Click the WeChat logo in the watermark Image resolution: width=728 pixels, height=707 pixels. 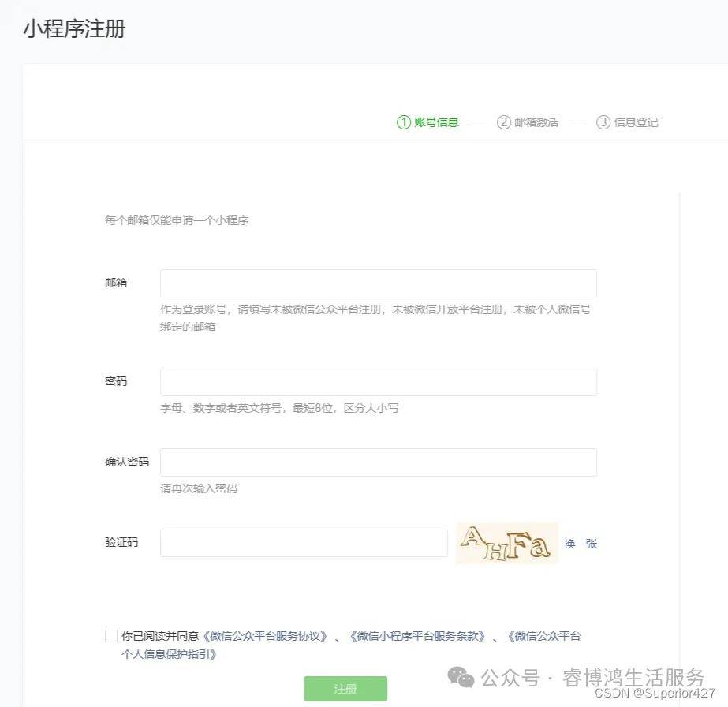coord(461,677)
